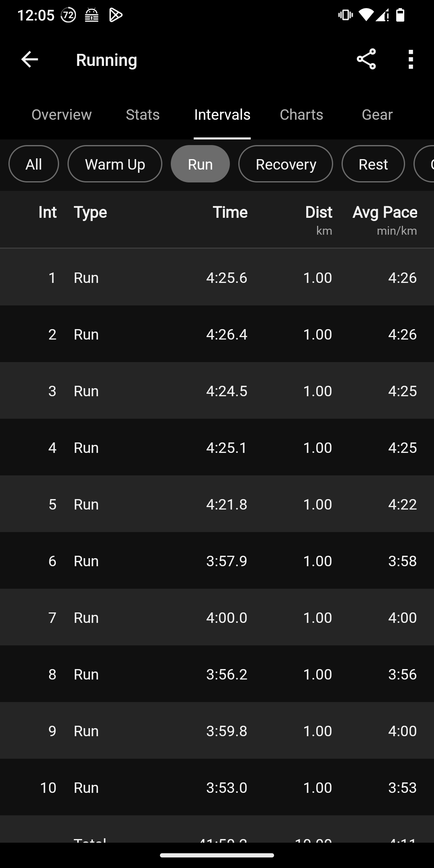434x868 pixels.
Task: Go to the Charts tab
Action: click(x=301, y=115)
